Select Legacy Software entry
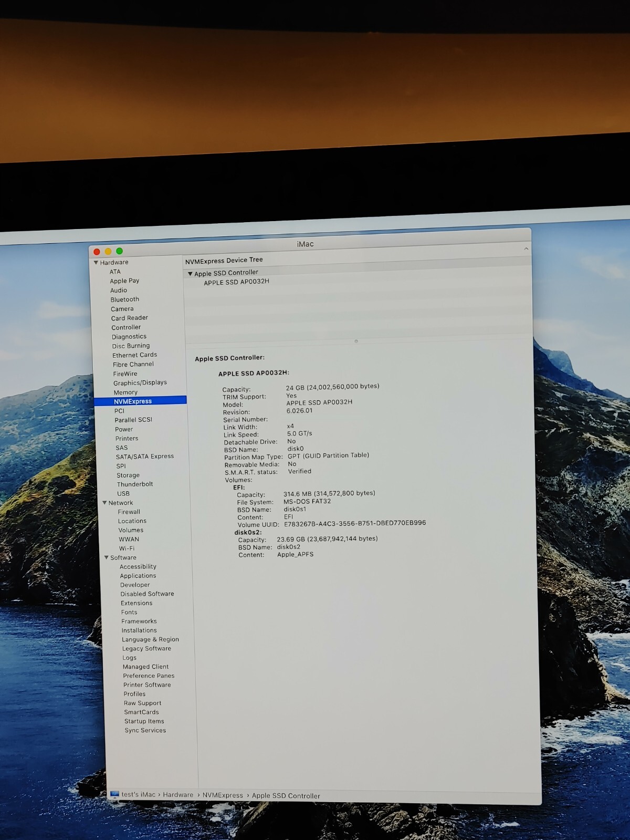630x840 pixels. (x=147, y=649)
